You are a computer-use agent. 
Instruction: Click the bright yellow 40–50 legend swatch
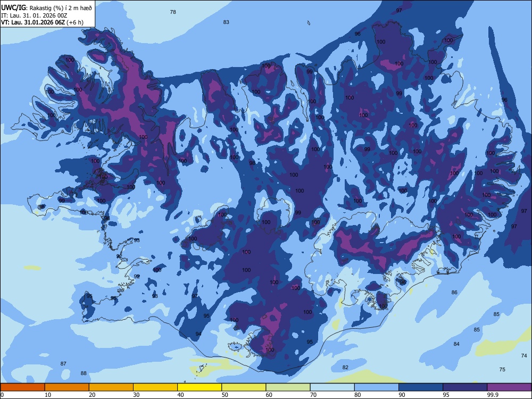click(199, 387)
